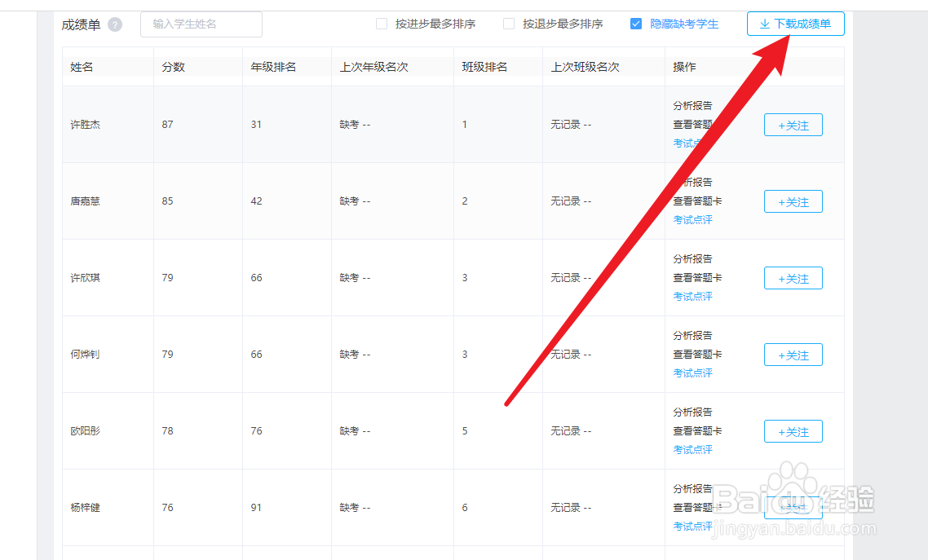This screenshot has height=560, width=928.
Task: Click score 85 in 唐嘉慧 row
Action: pos(167,201)
